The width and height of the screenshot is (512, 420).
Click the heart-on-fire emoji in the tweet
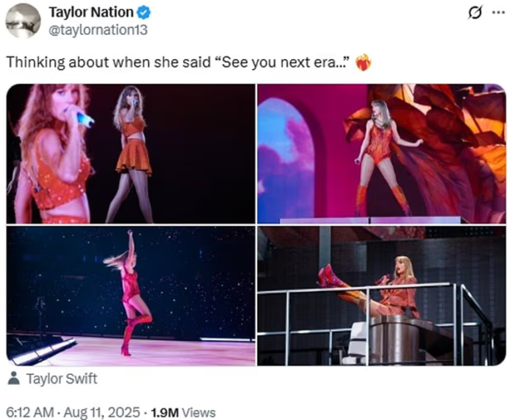[363, 64]
